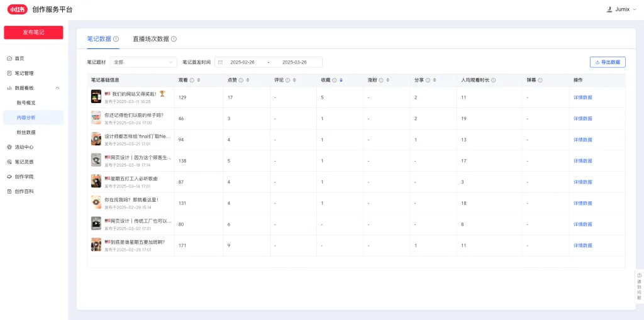644x320 pixels.
Task: Sort the table by 分享 column arrows
Action: click(x=435, y=80)
